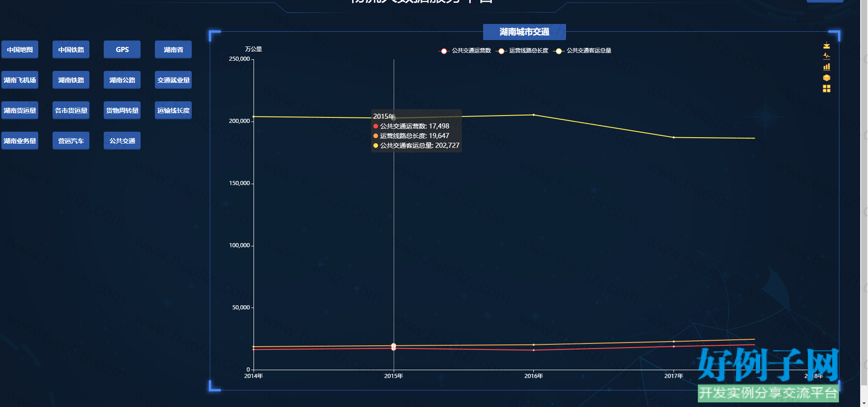Image resolution: width=868 pixels, height=407 pixels.
Task: Click the 2016年 orange line data point
Action: (534, 345)
